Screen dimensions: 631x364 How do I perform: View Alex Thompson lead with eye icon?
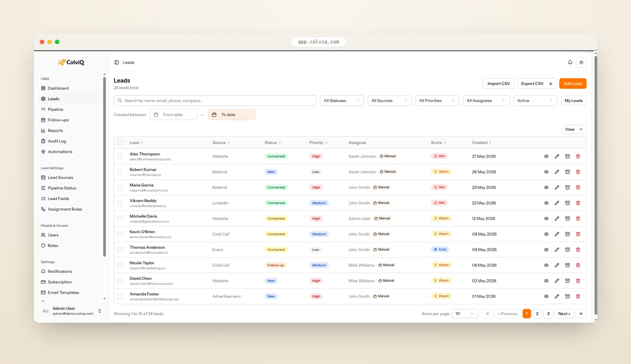(546, 156)
